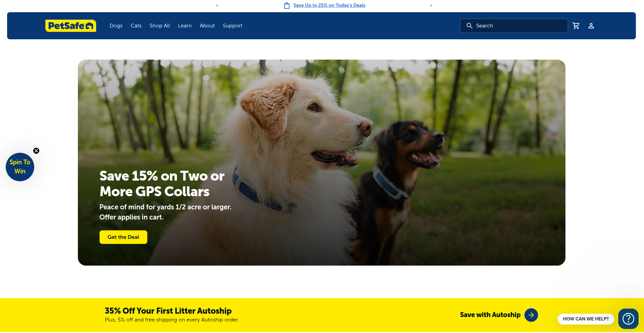Screen dimensions: 644x333
Task: Select Shop All in navigation
Action: 160,26
